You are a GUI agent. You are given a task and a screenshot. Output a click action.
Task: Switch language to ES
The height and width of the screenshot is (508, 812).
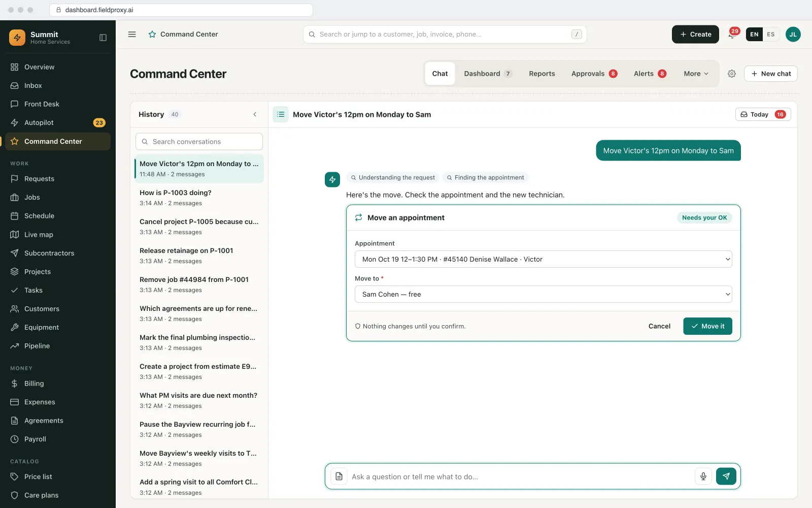[770, 35]
